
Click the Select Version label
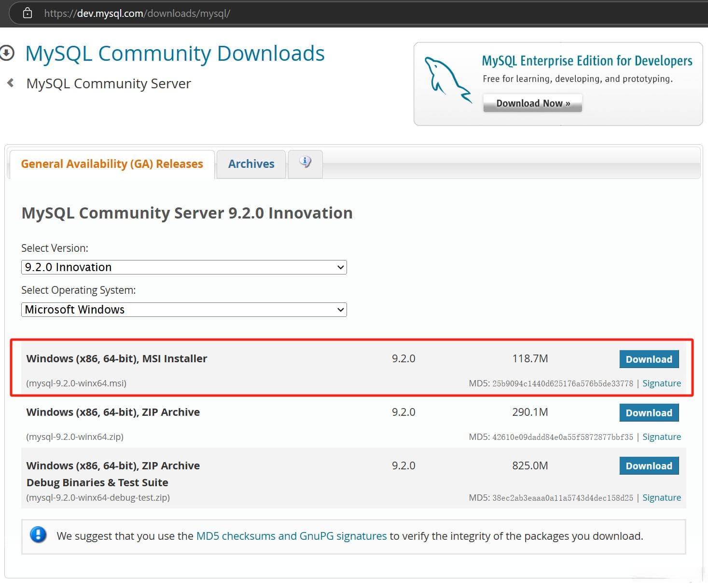coord(55,248)
